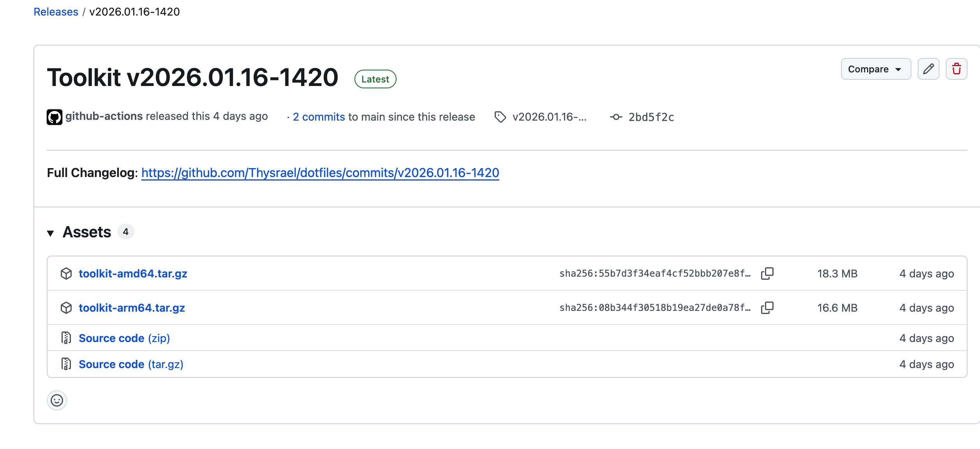Viewport: 980px width, 449px height.
Task: Open the Compare dropdown
Action: tap(875, 69)
